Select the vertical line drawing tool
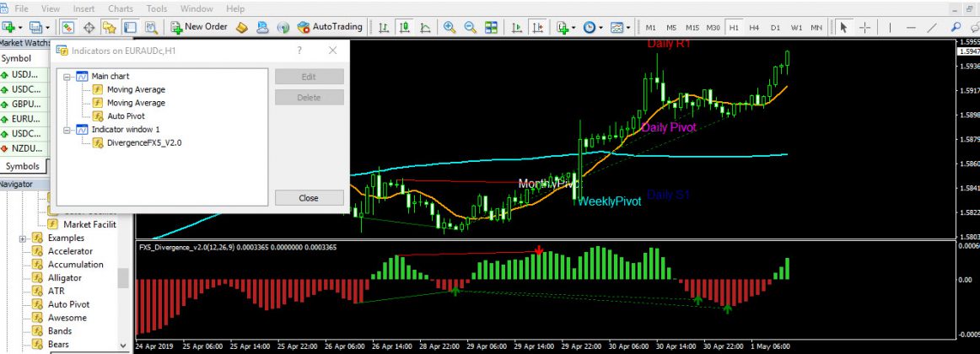The height and width of the screenshot is (354, 980). pyautogui.click(x=888, y=27)
